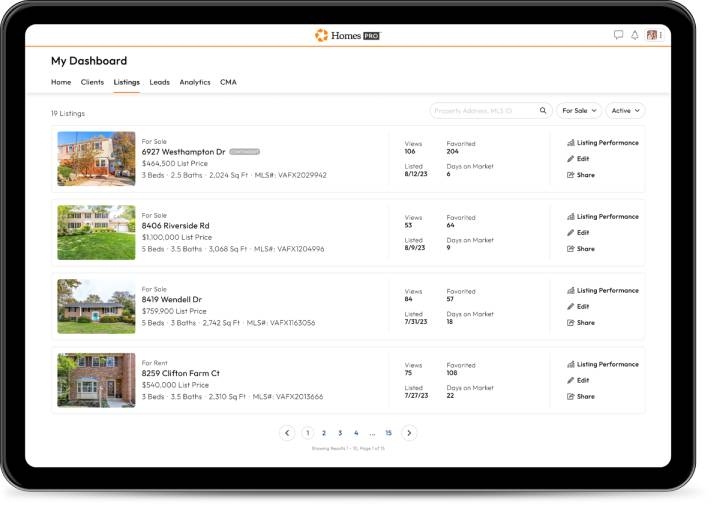Image resolution: width=720 pixels, height=523 pixels.
Task: Click '$1,100,000 List Price' text
Action: point(177,237)
